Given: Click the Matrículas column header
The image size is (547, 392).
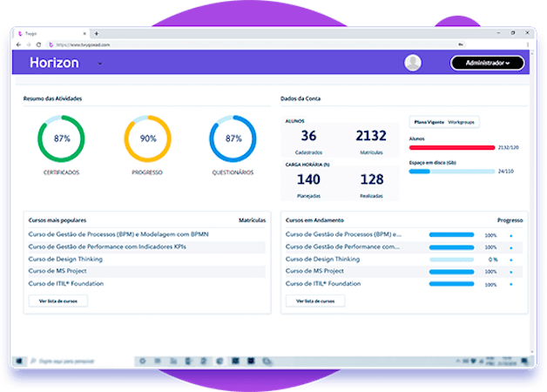Looking at the screenshot, I should [x=252, y=220].
